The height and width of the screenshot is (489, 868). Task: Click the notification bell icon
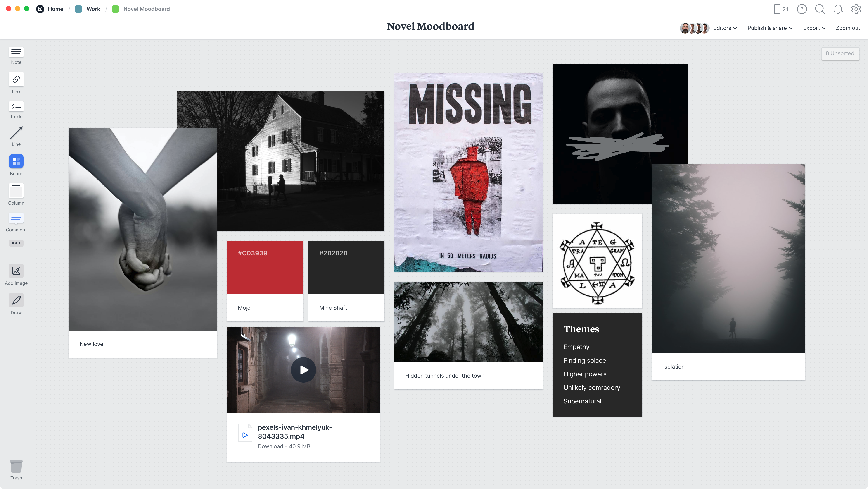point(838,9)
